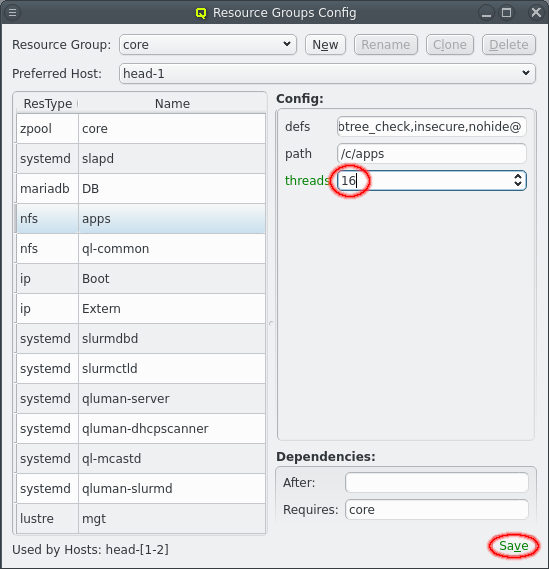Select the nfs apps row
Viewport: 549px width, 569px height.
(x=141, y=219)
